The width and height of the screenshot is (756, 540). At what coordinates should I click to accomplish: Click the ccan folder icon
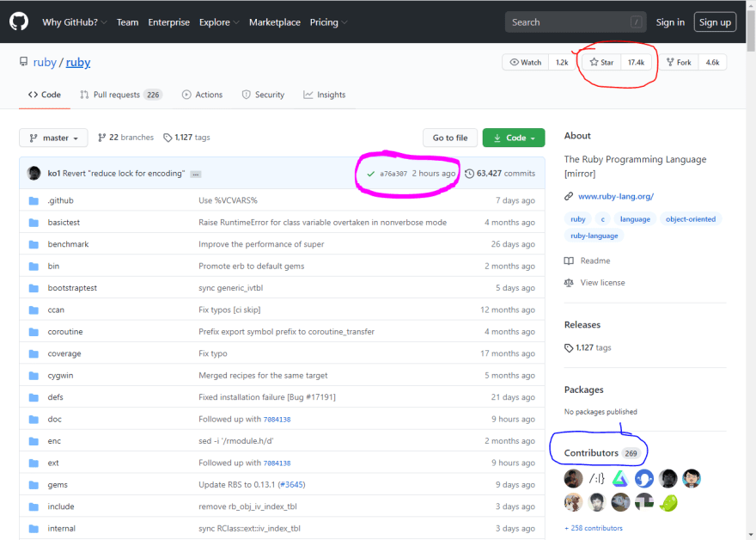pyautogui.click(x=34, y=310)
